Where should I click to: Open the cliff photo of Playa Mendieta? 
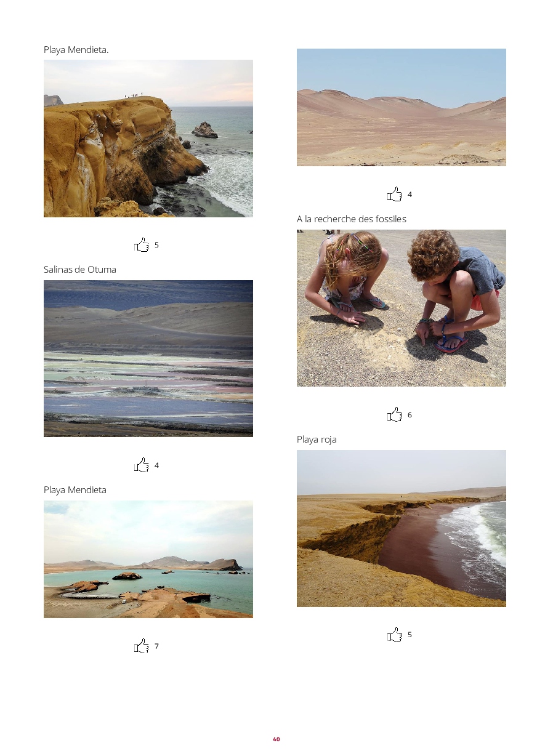(148, 139)
